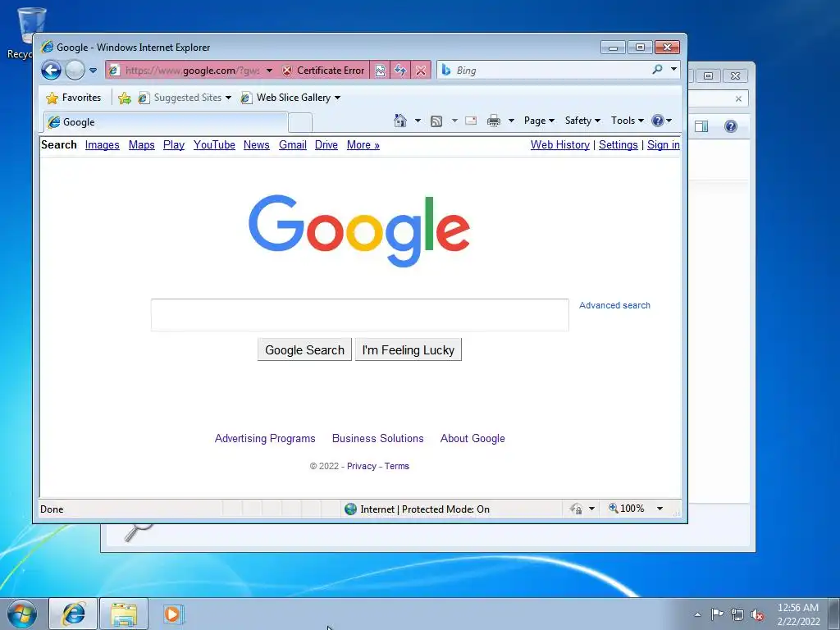The width and height of the screenshot is (840, 630).
Task: Open the search provider dropdown arrow
Action: [x=674, y=69]
